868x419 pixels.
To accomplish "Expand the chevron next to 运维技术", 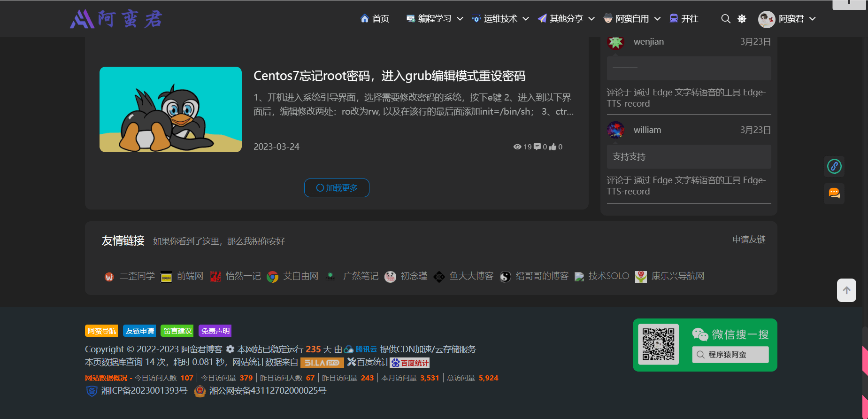I will [526, 19].
